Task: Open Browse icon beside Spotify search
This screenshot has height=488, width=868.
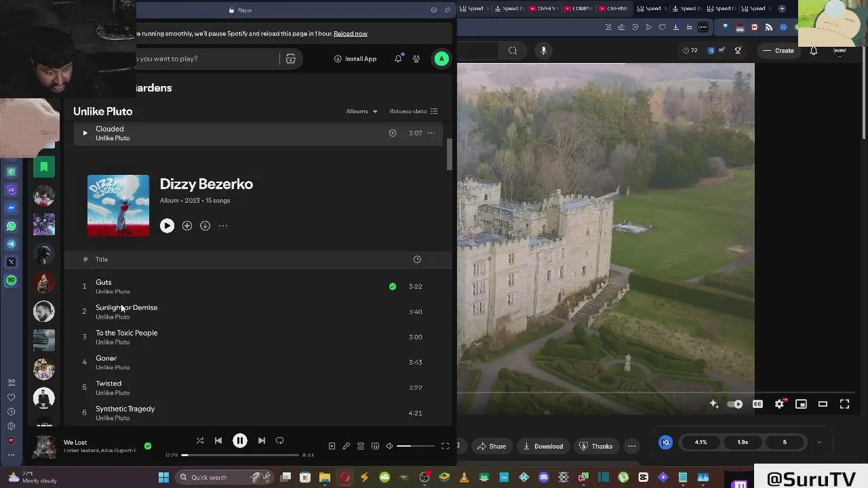Action: (290, 59)
